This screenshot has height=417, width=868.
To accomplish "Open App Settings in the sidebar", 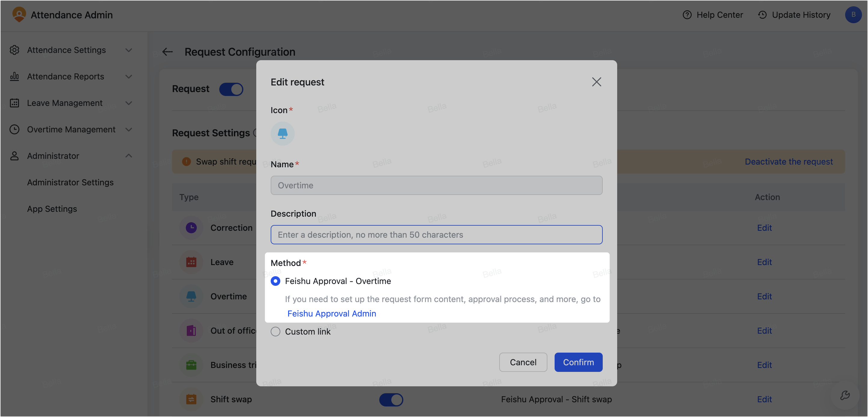I will click(52, 209).
